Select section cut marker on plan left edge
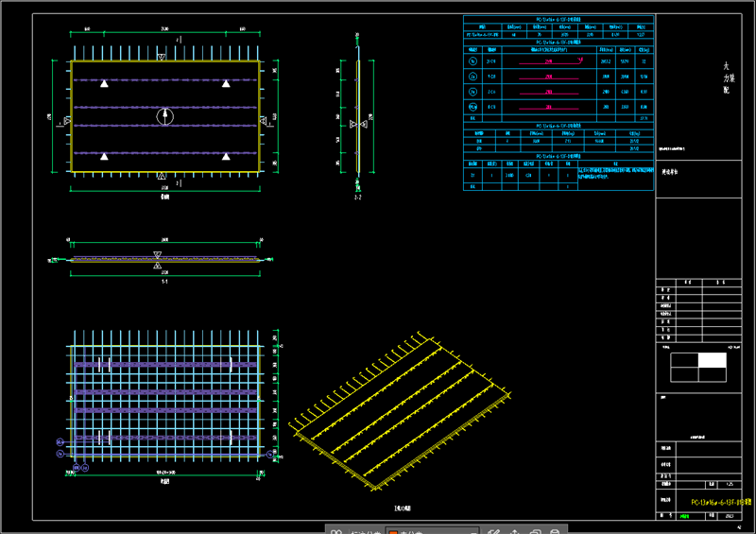The width and height of the screenshot is (756, 534). (x=67, y=121)
